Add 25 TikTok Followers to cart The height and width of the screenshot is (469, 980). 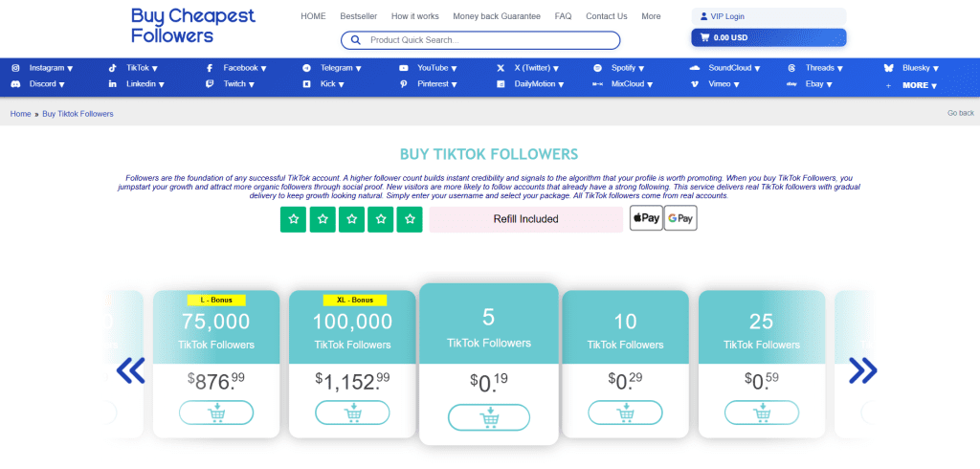[761, 413]
